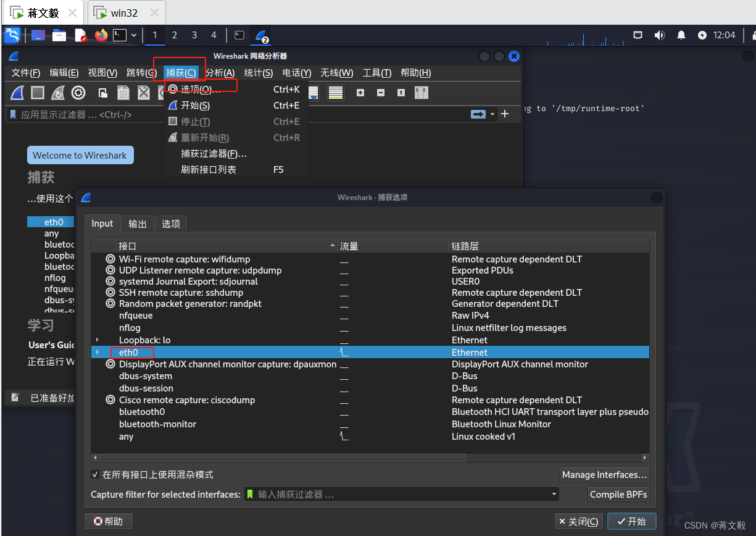This screenshot has height=536, width=756.
Task: Open the Kali Linux applications menu
Action: pos(12,35)
